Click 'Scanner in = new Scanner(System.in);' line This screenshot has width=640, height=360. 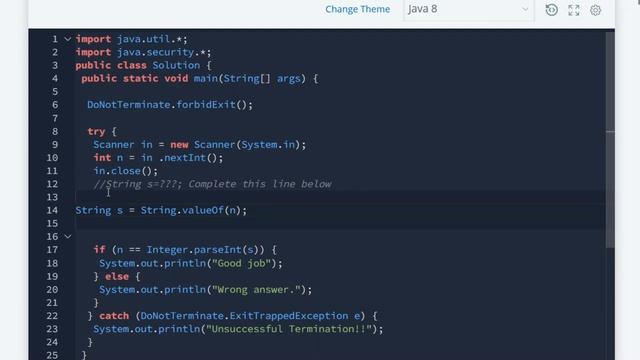(x=200, y=144)
